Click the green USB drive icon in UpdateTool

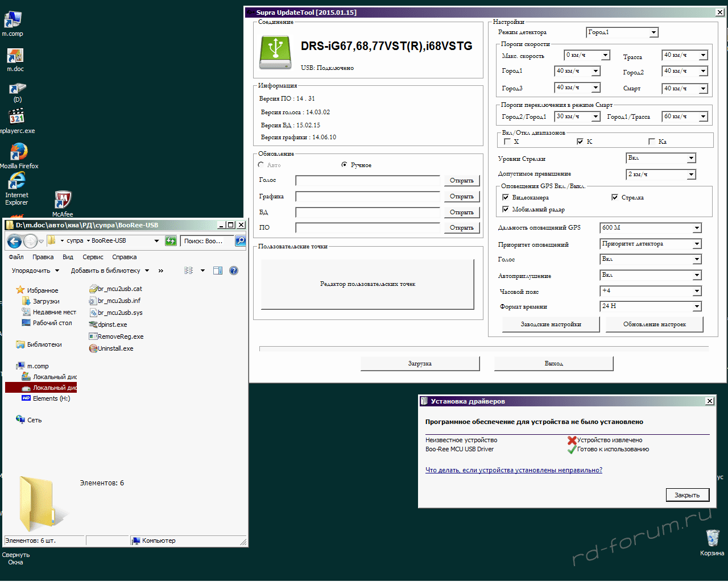[x=275, y=52]
